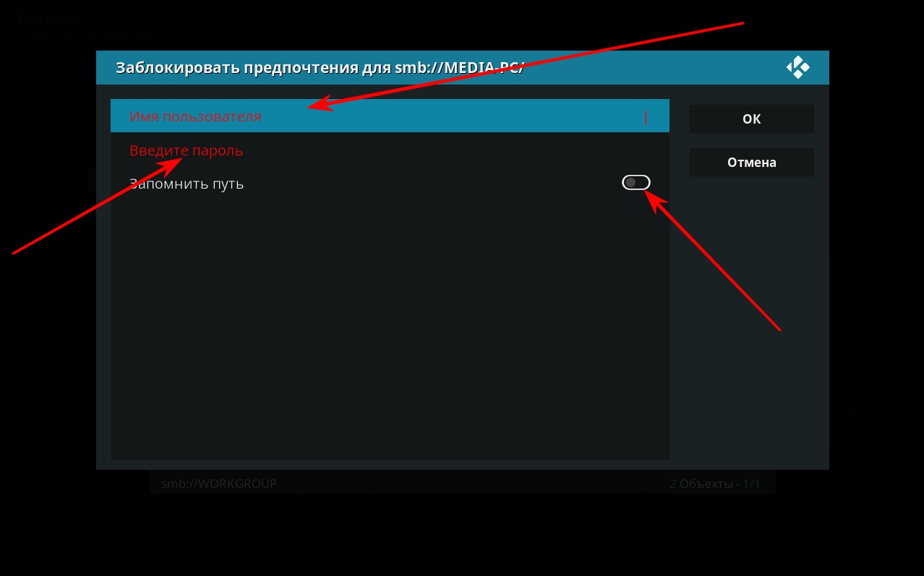Dismiss the dialog with Отмена
Image resolution: width=924 pixels, height=576 pixels.
pyautogui.click(x=752, y=162)
